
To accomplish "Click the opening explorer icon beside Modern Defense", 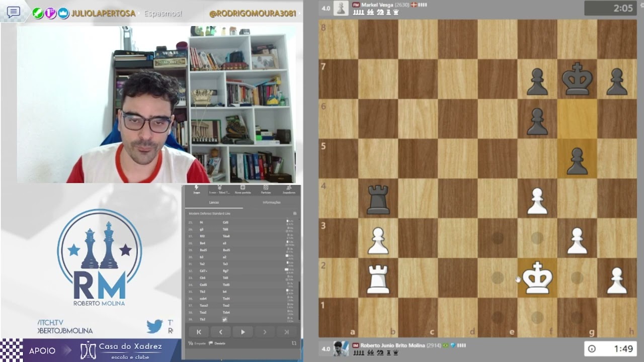I will tap(295, 214).
